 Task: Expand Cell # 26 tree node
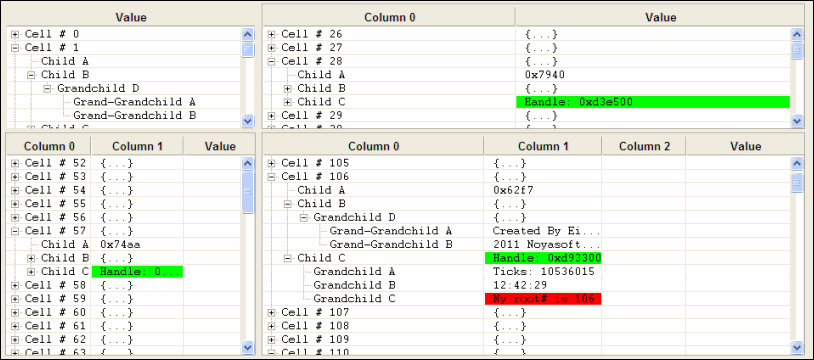[272, 34]
